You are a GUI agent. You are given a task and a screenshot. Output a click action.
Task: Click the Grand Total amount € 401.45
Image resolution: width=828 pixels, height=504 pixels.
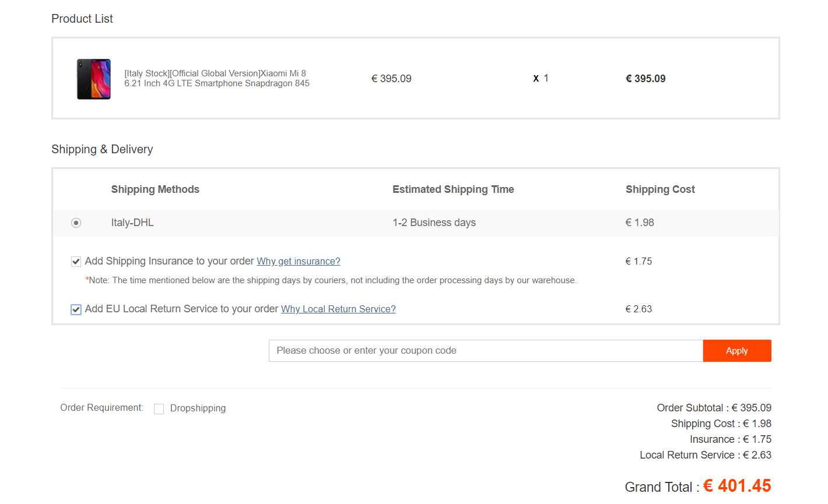click(737, 486)
